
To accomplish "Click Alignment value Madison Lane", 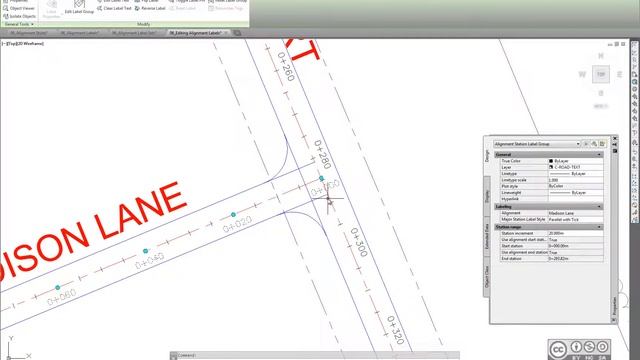I will 575,213.
